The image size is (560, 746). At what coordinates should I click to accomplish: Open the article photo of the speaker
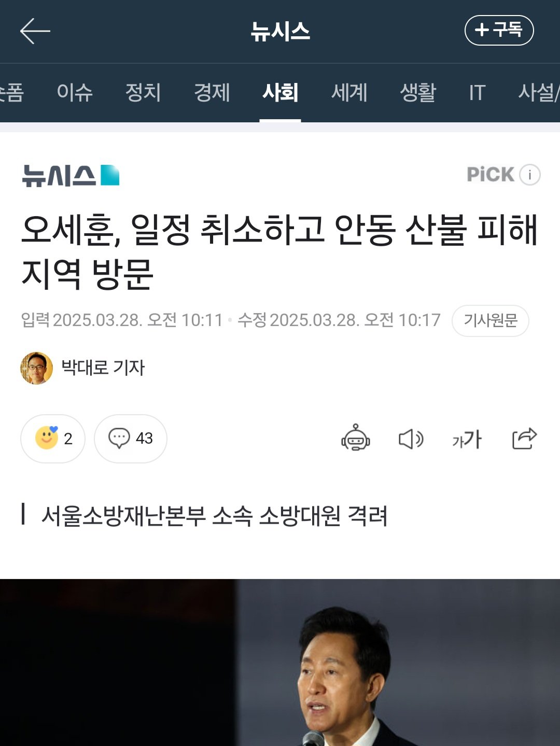pyautogui.click(x=280, y=663)
